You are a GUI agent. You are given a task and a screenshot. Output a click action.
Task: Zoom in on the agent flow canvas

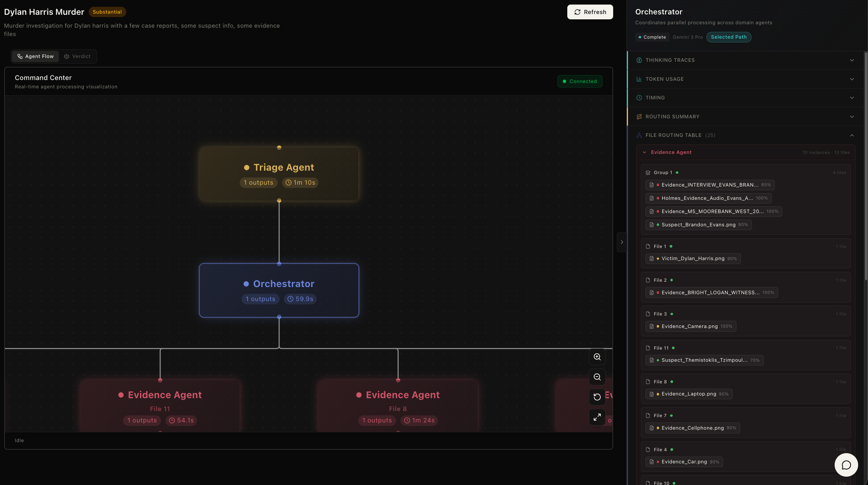597,357
